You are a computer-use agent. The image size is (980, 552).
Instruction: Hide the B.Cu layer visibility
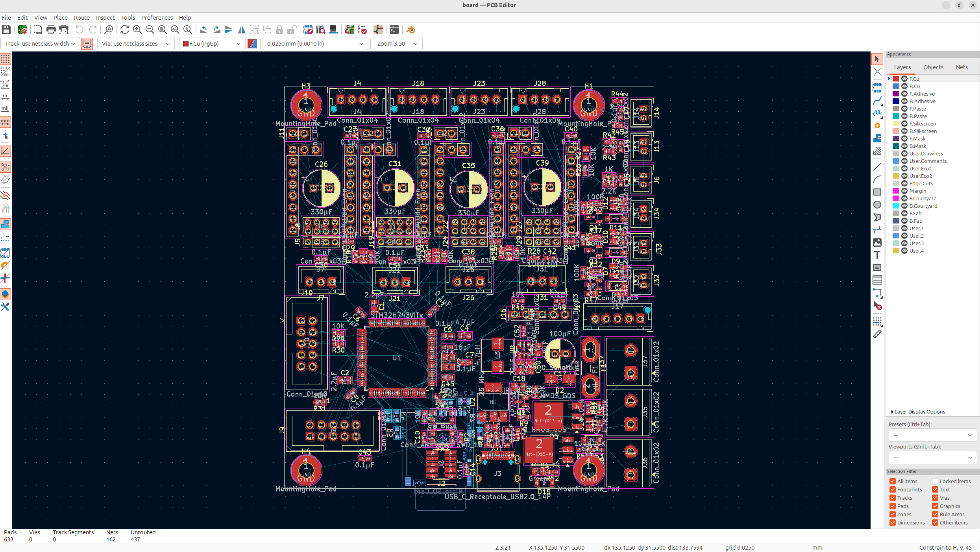[904, 86]
